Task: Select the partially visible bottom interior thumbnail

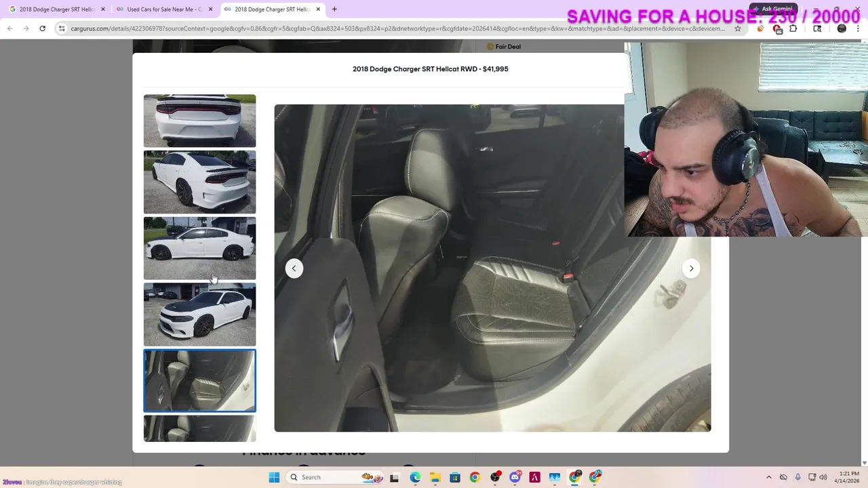Action: coord(199,428)
